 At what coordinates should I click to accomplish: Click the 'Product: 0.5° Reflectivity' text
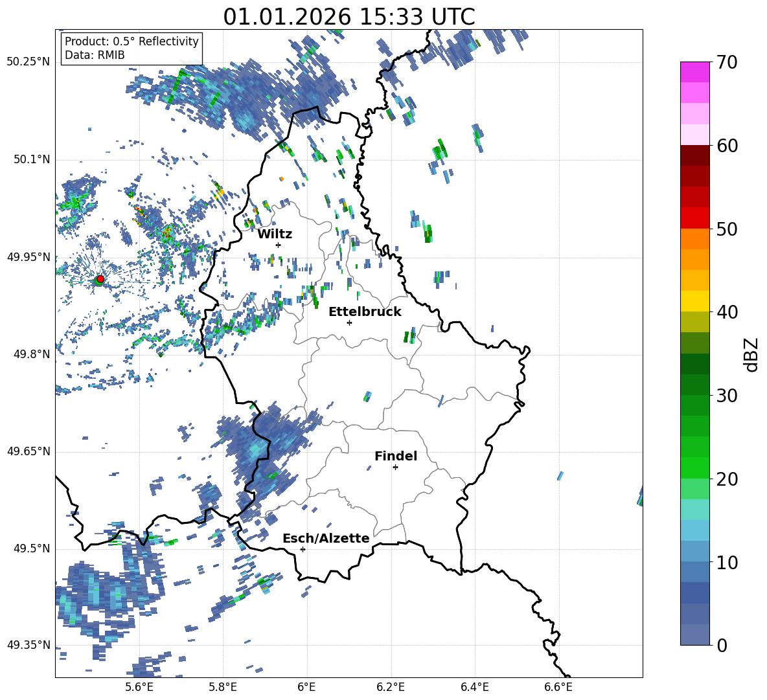(132, 41)
